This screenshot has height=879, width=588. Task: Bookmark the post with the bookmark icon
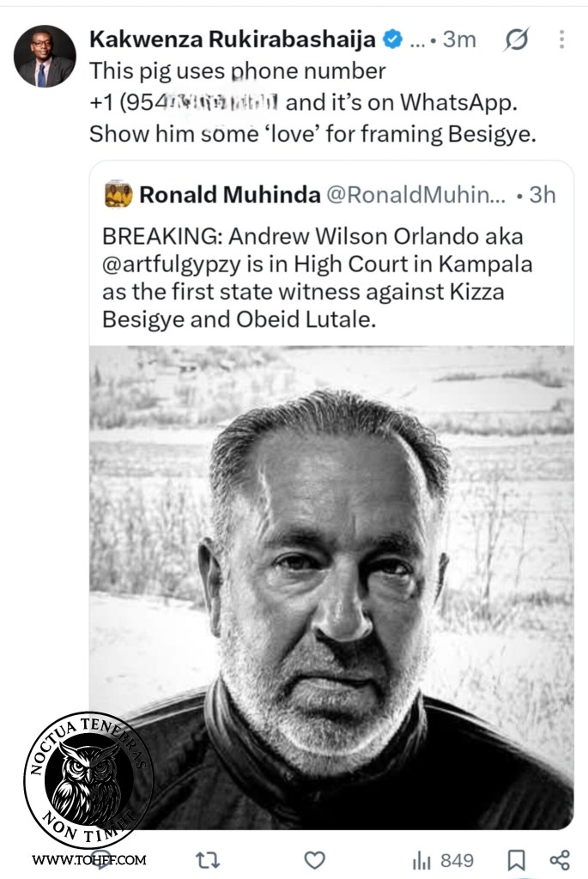point(516,860)
